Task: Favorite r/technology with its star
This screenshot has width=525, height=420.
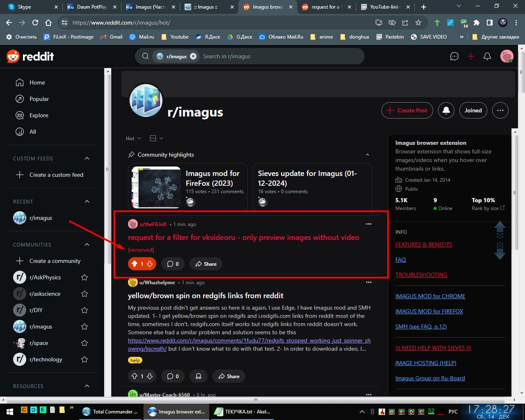Action: 84,359
